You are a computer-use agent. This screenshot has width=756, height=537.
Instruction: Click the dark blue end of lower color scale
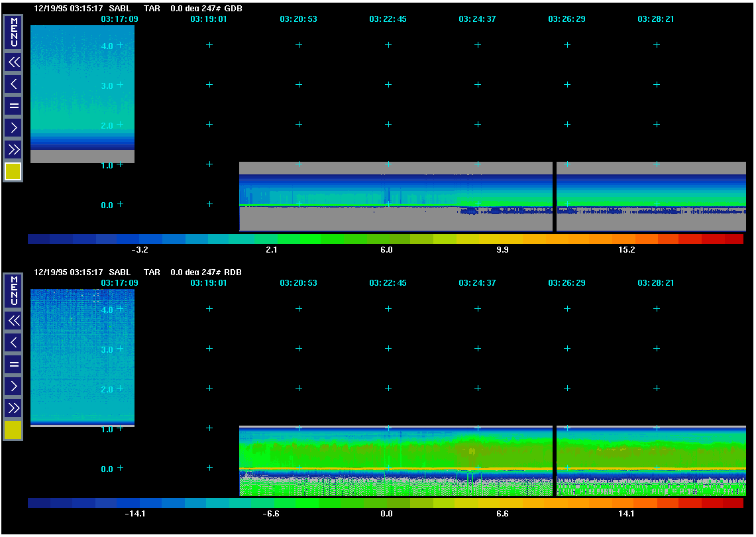38,503
